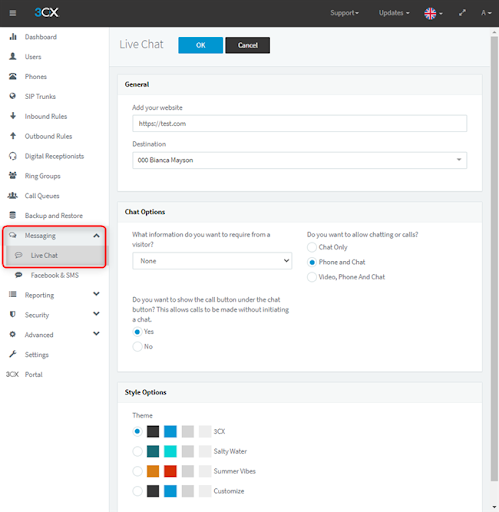Click the 3CX theme blue swatch

tap(170, 431)
